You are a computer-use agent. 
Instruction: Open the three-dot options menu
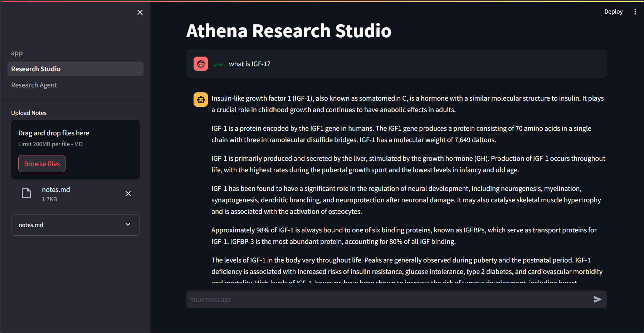coord(635,11)
